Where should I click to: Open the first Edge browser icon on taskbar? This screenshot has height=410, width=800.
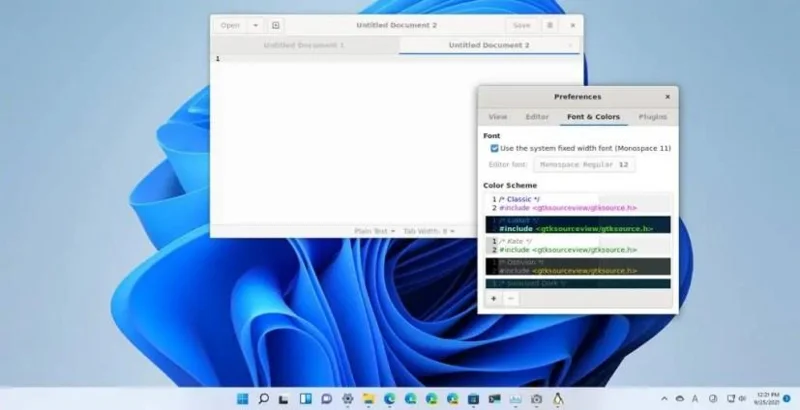tap(389, 399)
